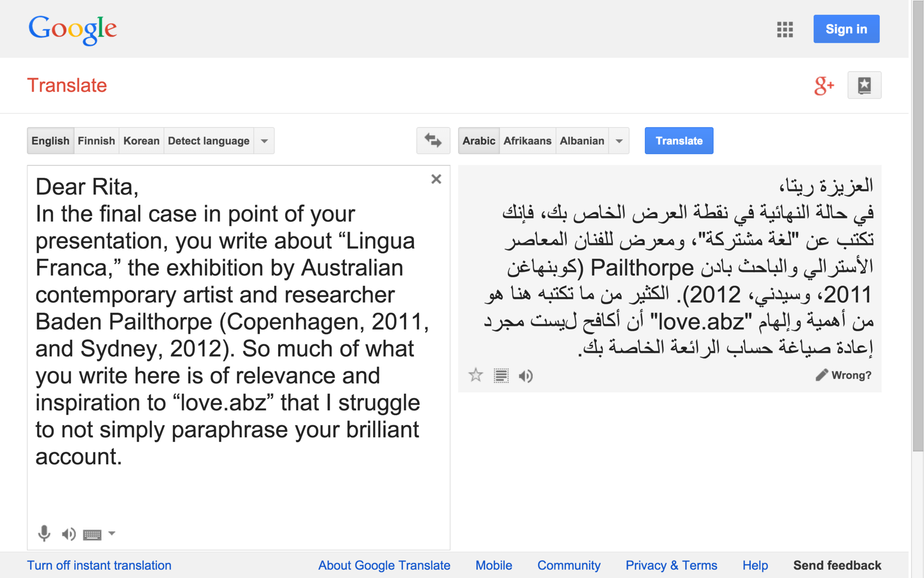This screenshot has height=578, width=924.
Task: Open the Google apps grid
Action: (x=785, y=29)
